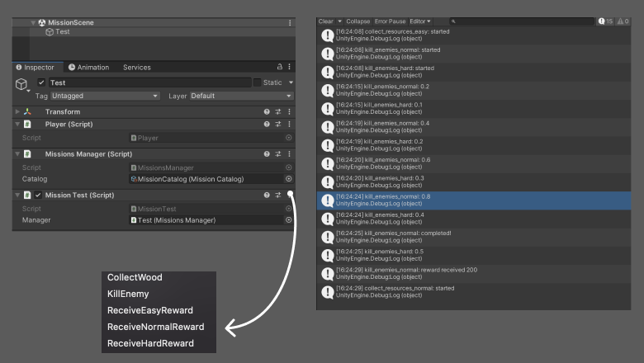Open the Tag dropdown showing Untagged
This screenshot has width=644, height=363.
[x=105, y=96]
